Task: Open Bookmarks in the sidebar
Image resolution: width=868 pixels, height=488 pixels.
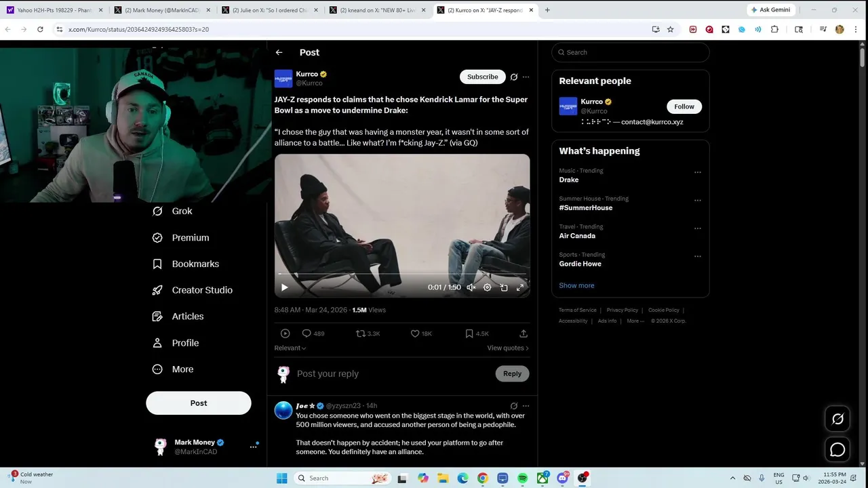Action: [185, 264]
